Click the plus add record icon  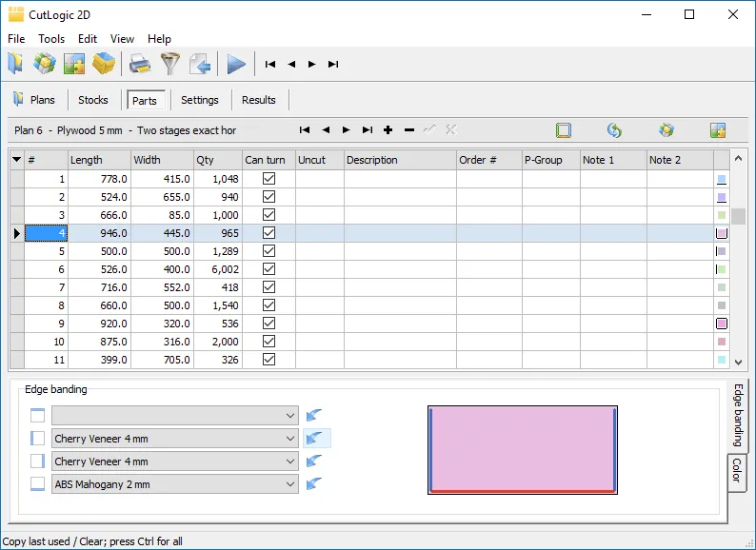click(x=388, y=130)
